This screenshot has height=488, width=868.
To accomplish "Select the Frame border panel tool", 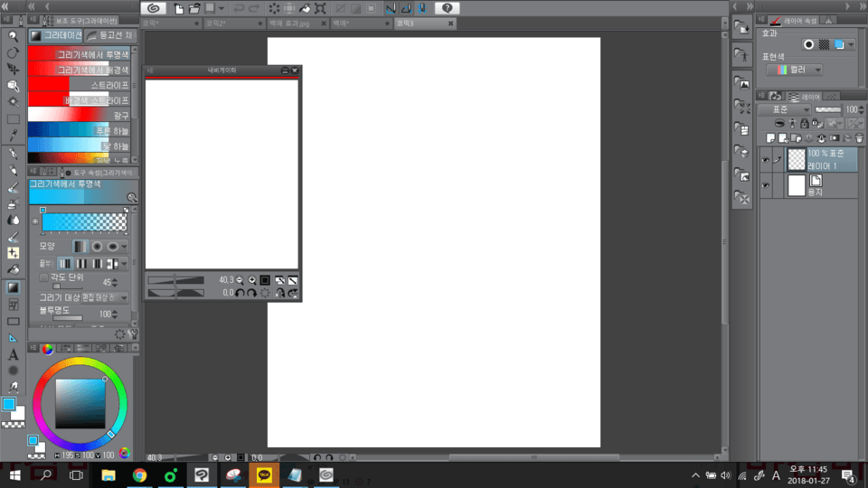I will click(13, 305).
